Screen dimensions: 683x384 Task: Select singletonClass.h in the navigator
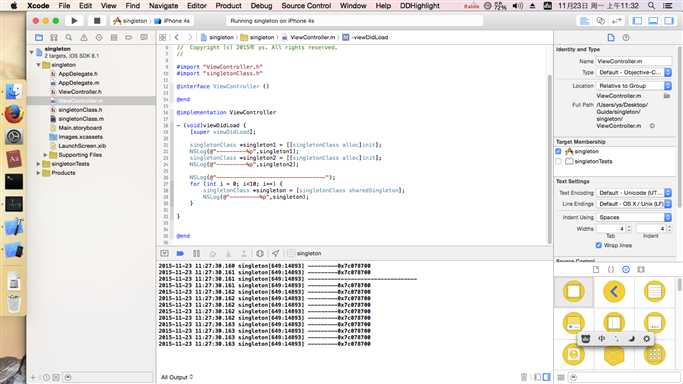tap(81, 110)
